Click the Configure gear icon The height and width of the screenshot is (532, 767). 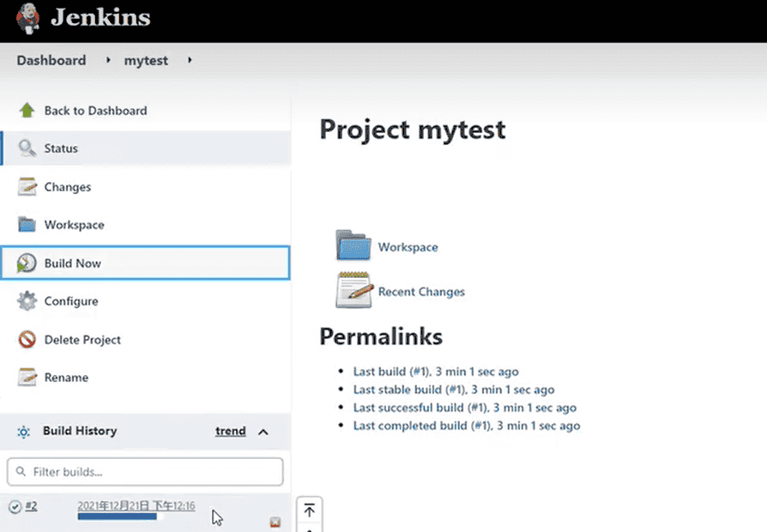pyautogui.click(x=27, y=301)
